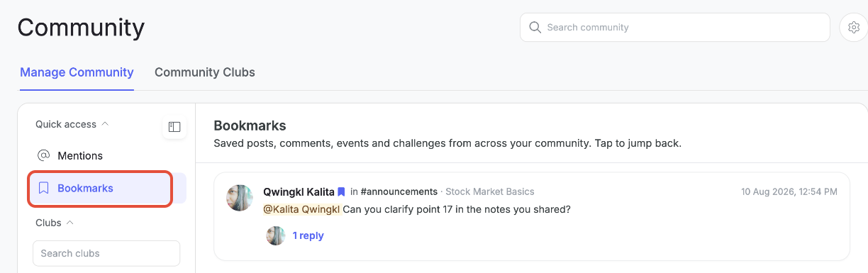
Task: Open the community settings gear icon
Action: pyautogui.click(x=854, y=28)
